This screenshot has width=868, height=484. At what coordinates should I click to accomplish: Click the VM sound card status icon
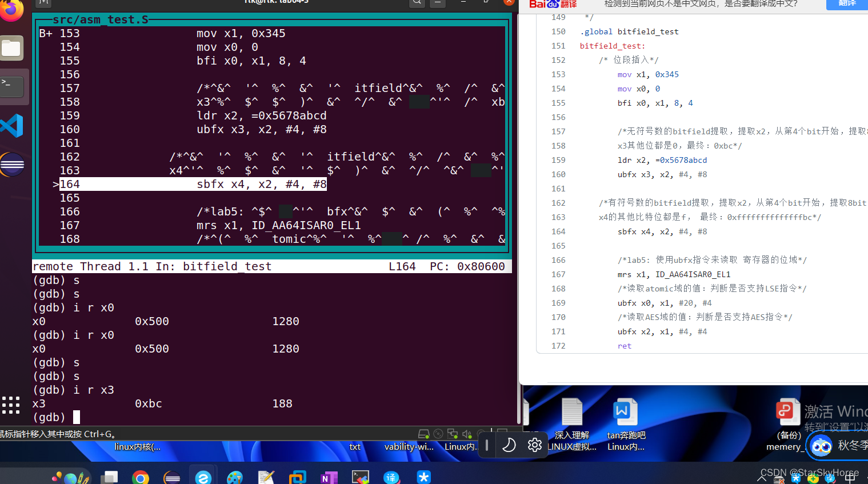click(467, 434)
